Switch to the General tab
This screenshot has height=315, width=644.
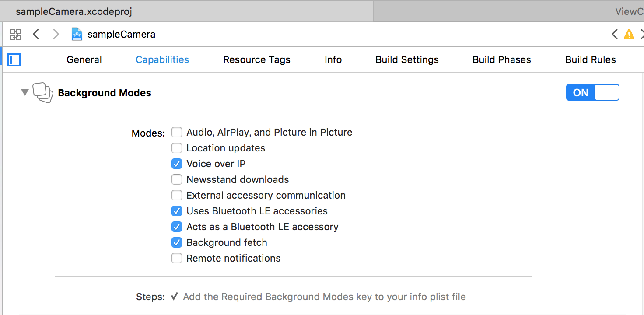tap(84, 59)
